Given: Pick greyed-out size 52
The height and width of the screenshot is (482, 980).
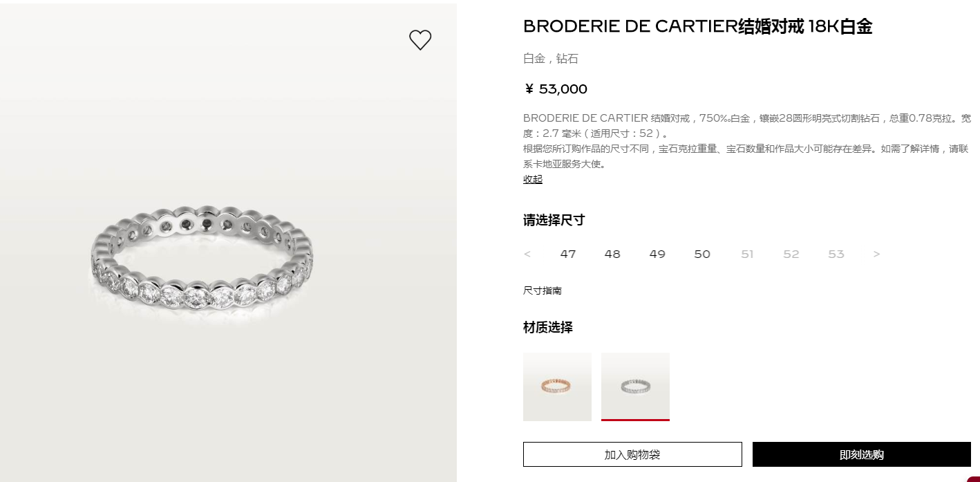Looking at the screenshot, I should coord(791,254).
